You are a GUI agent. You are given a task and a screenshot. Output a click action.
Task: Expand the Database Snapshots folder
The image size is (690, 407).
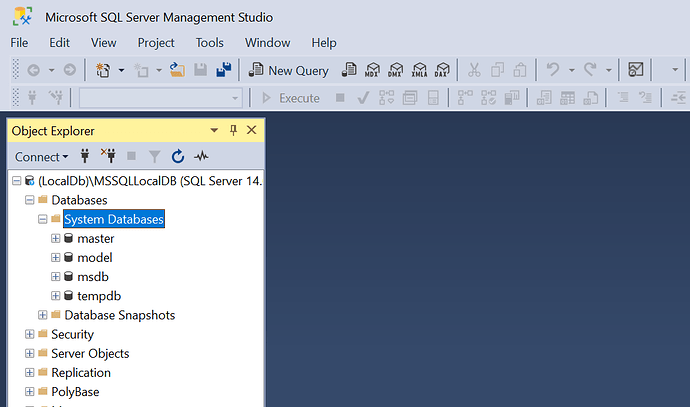tap(42, 315)
